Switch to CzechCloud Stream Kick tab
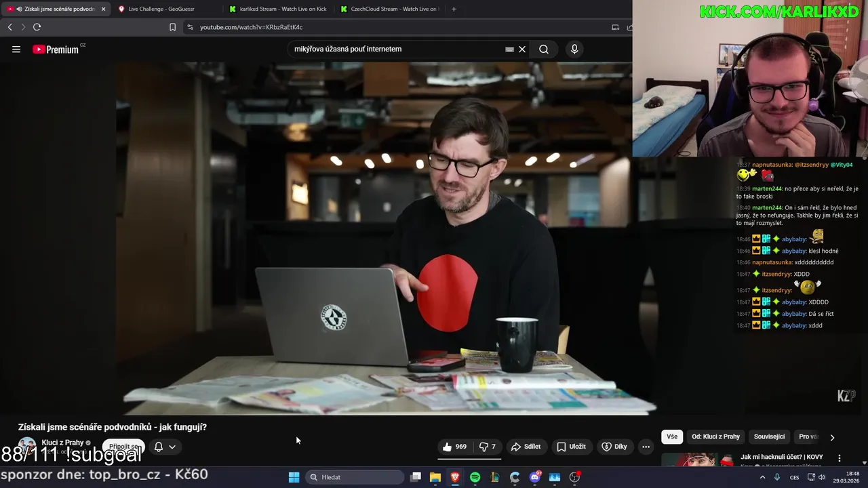868x488 pixels. coord(390,9)
